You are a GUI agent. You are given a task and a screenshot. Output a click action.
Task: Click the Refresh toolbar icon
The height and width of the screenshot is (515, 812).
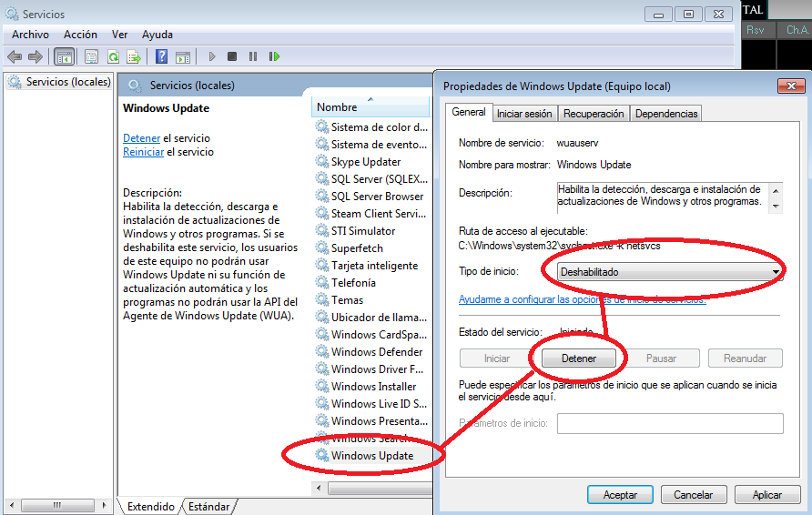pos(113,56)
